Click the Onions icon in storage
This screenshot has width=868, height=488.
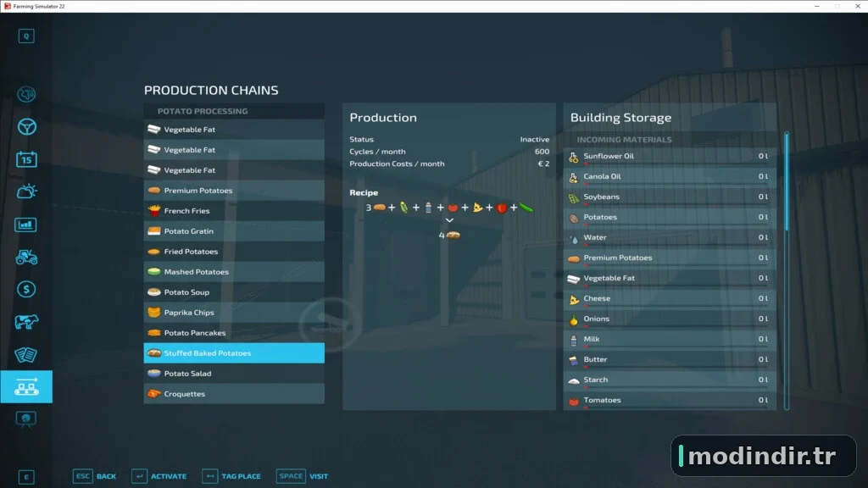pyautogui.click(x=574, y=319)
